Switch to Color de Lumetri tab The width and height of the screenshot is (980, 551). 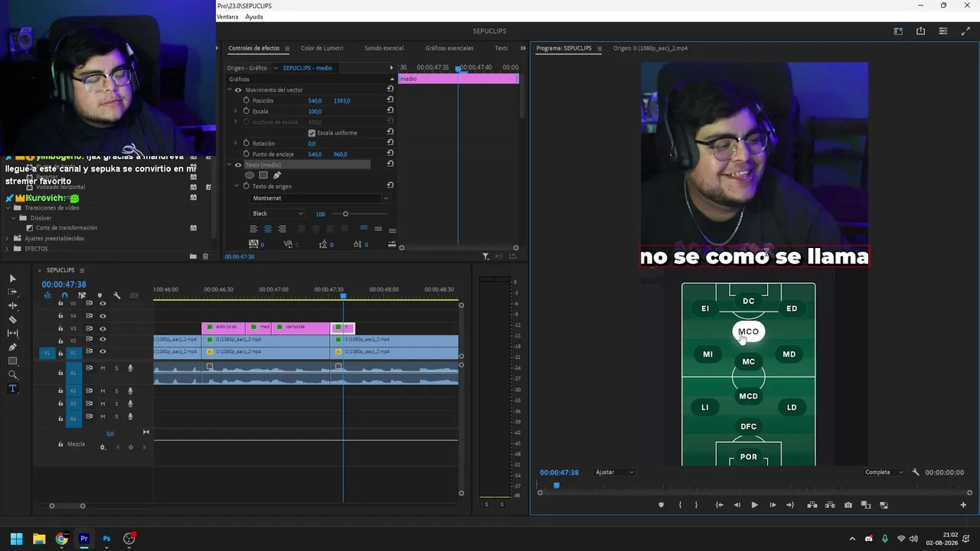click(x=322, y=48)
